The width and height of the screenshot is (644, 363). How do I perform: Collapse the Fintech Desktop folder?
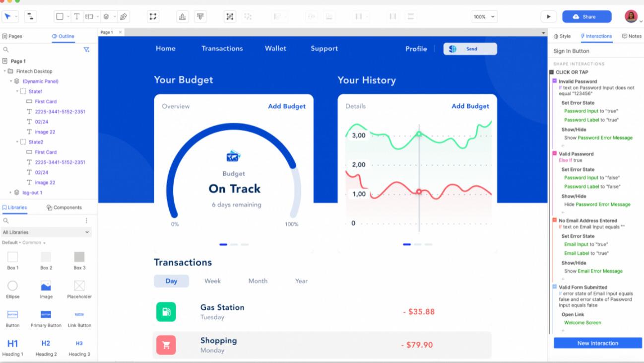point(5,72)
